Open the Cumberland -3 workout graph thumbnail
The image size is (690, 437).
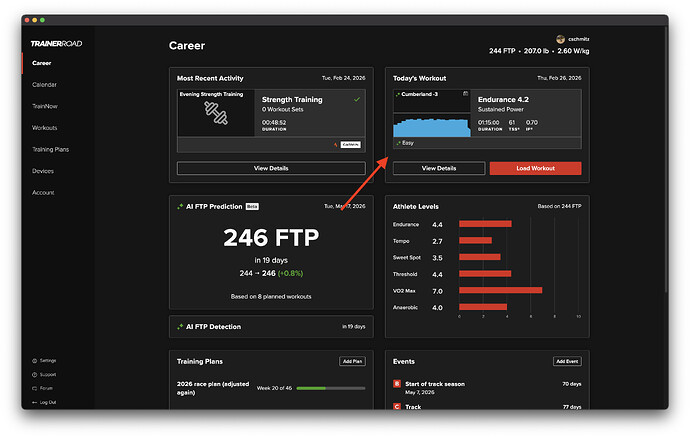pyautogui.click(x=432, y=114)
